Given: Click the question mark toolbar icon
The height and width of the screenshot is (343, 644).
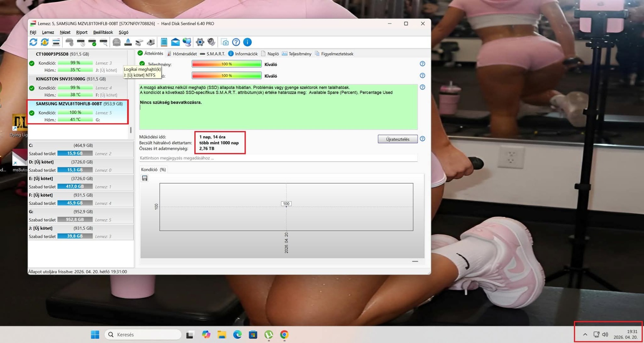Looking at the screenshot, I should point(236,42).
